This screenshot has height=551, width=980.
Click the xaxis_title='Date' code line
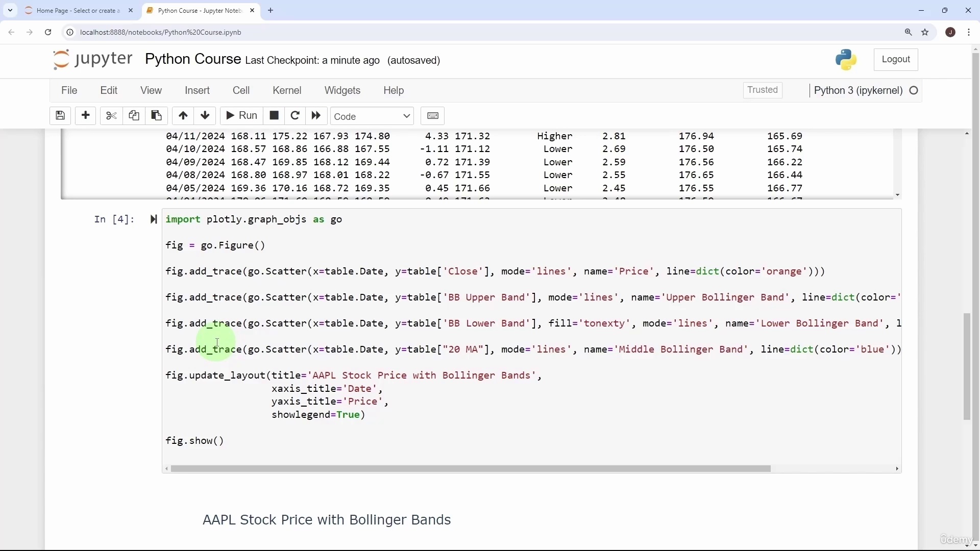[327, 389]
